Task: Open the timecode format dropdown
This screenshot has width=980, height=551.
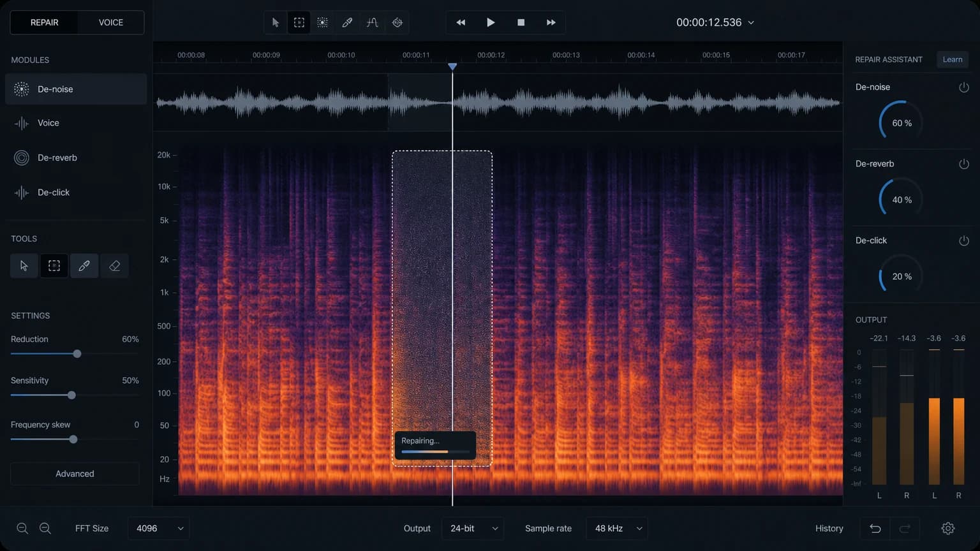Action: [x=751, y=22]
